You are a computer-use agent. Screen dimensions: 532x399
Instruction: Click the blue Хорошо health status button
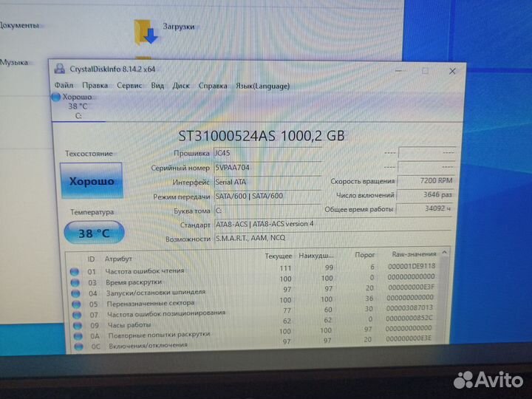(92, 180)
